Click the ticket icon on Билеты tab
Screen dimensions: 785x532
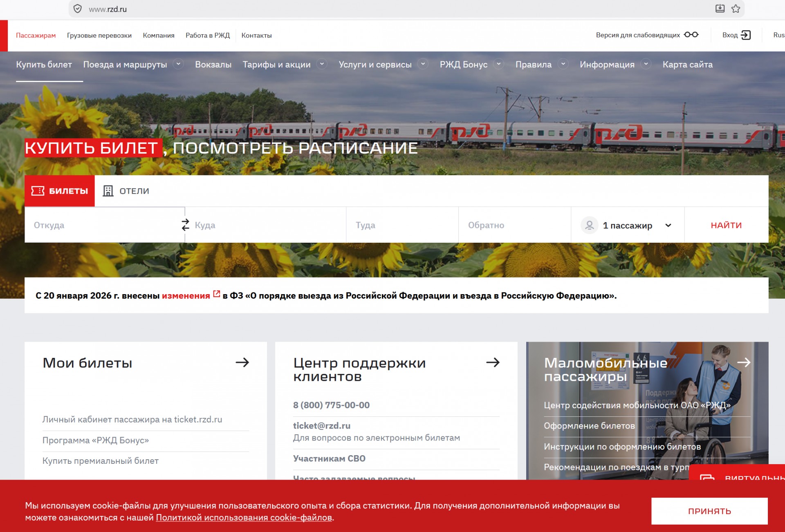[38, 191]
